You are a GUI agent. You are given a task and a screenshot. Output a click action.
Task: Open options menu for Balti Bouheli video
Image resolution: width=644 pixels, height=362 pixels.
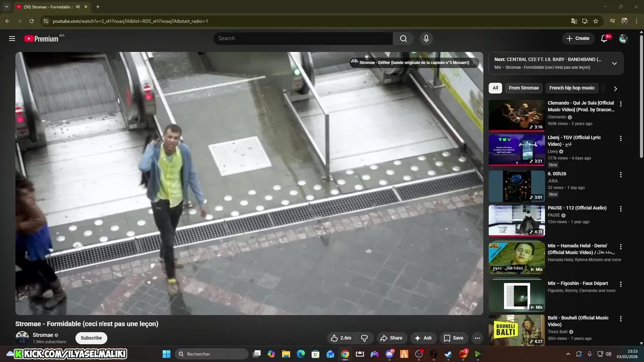pyautogui.click(x=620, y=319)
